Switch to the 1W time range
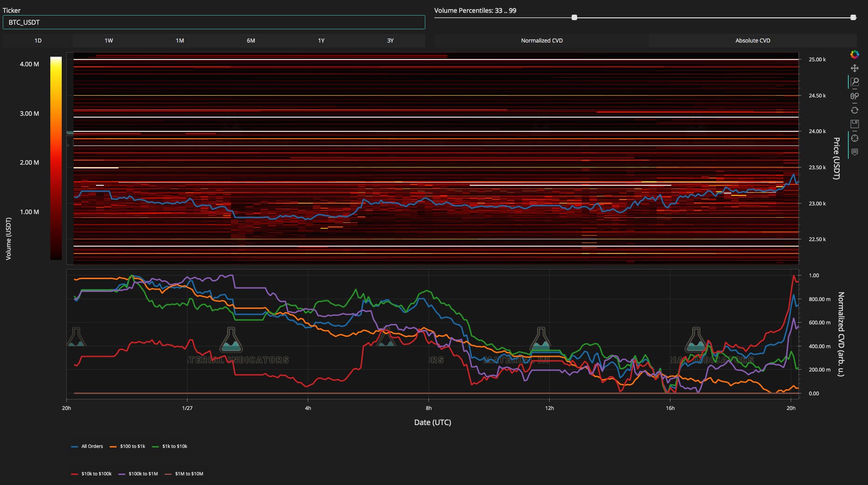The width and height of the screenshot is (868, 485). tap(108, 41)
